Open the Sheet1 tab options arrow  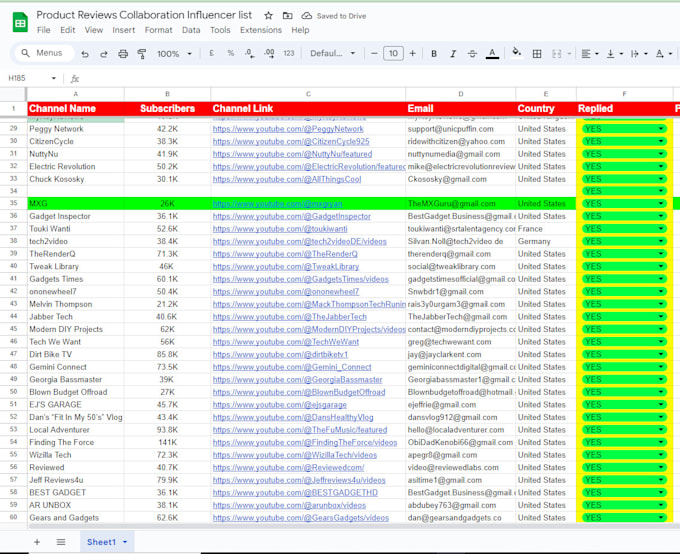pyautogui.click(x=125, y=542)
